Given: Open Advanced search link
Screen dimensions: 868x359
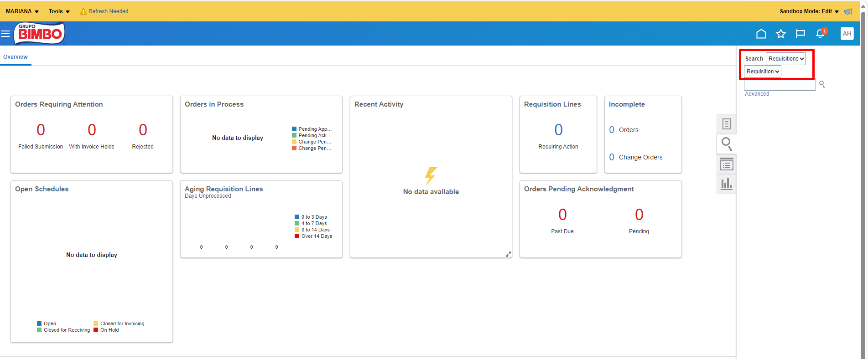Looking at the screenshot, I should [x=757, y=94].
